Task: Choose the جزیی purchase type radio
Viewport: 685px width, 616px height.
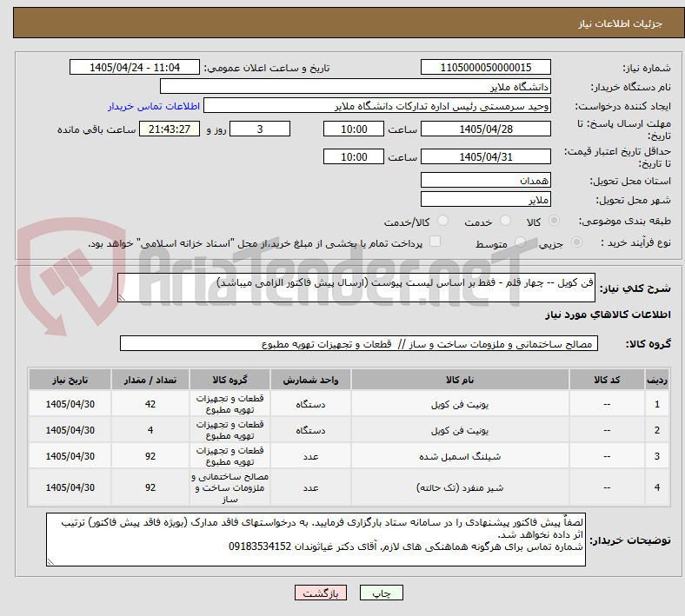Action: click(x=576, y=242)
